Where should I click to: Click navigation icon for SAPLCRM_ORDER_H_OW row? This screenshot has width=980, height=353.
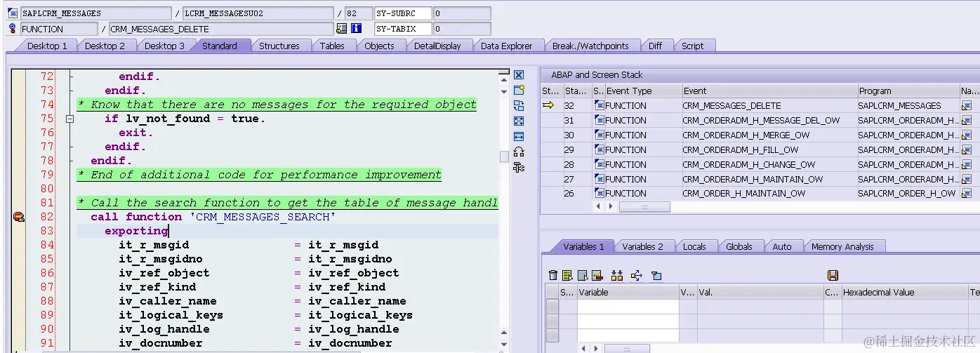(x=967, y=193)
